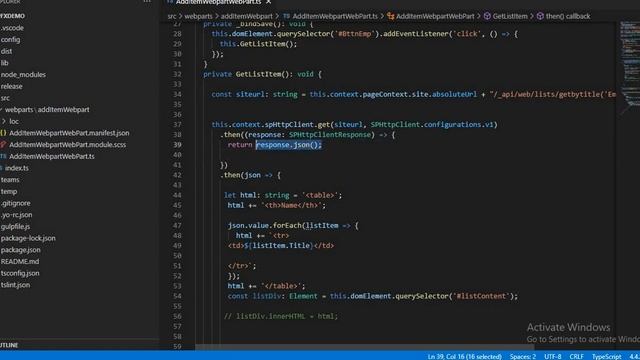Screen dimensions: 640x360
Task: Open gulpfile.js file
Action: (15, 227)
